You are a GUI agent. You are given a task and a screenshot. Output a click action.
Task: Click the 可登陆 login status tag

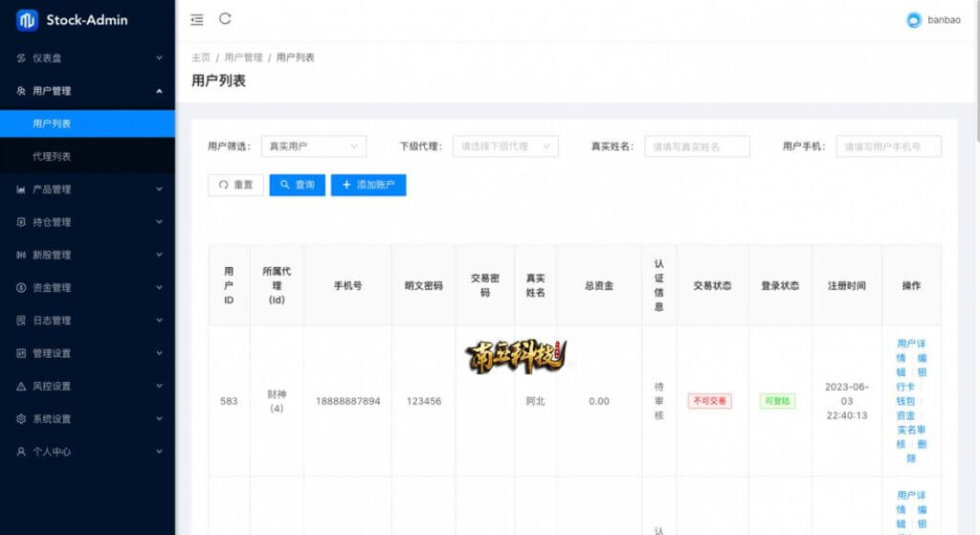pos(777,401)
